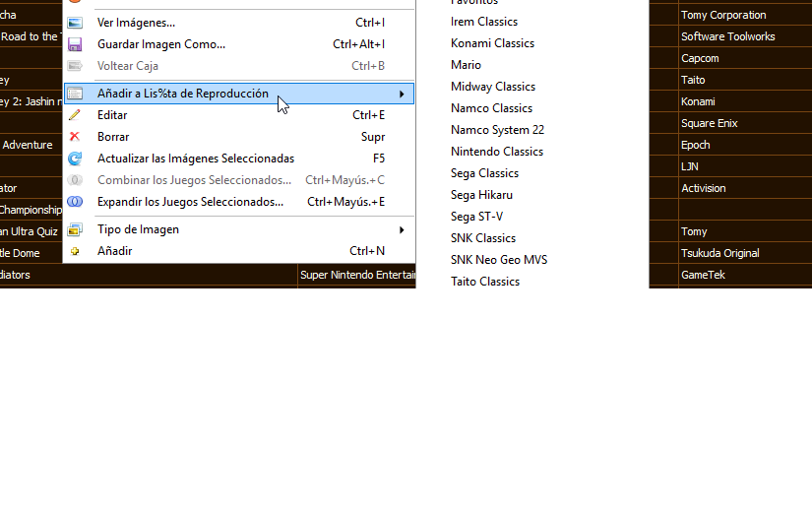Click Tsukuda Original publisher cell
Viewport: 812px width, 510px height.
745,253
